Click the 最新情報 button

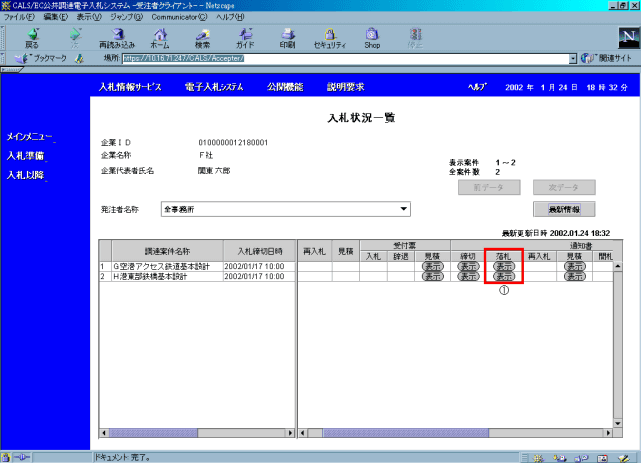(x=564, y=210)
